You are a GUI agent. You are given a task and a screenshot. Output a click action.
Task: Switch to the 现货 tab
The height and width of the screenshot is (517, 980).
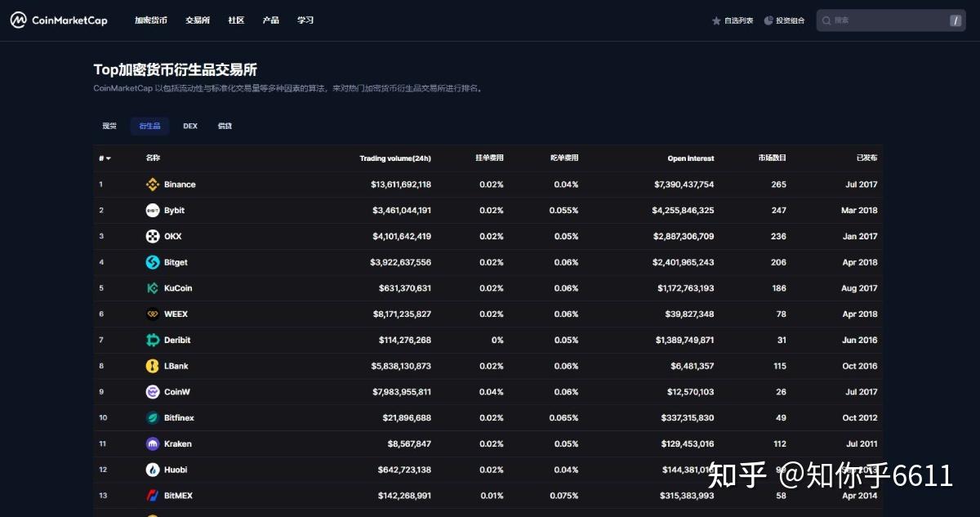click(109, 126)
